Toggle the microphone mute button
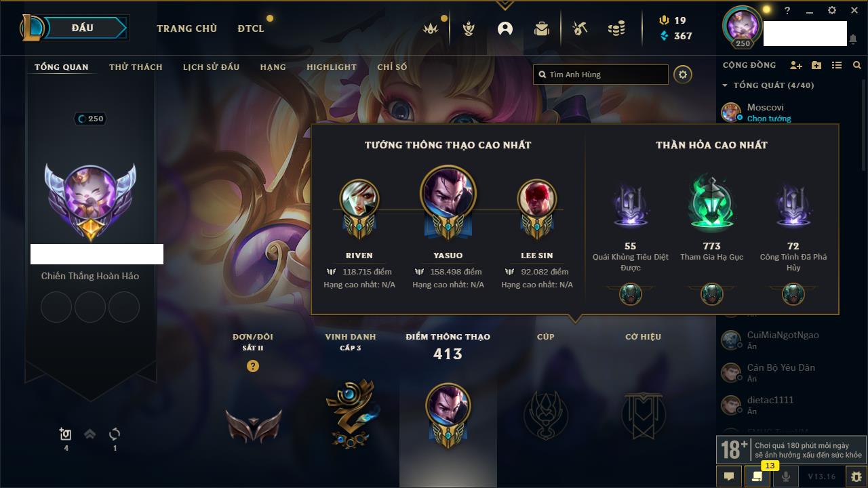868x488 pixels. 786,476
